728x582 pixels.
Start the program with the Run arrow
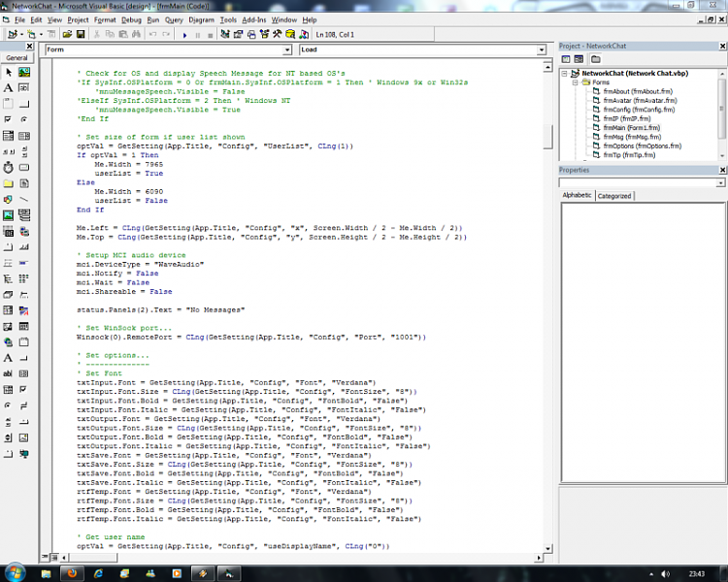click(184, 35)
